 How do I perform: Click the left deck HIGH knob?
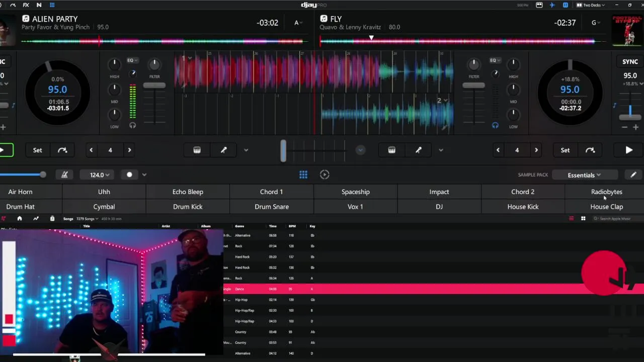[x=114, y=64]
